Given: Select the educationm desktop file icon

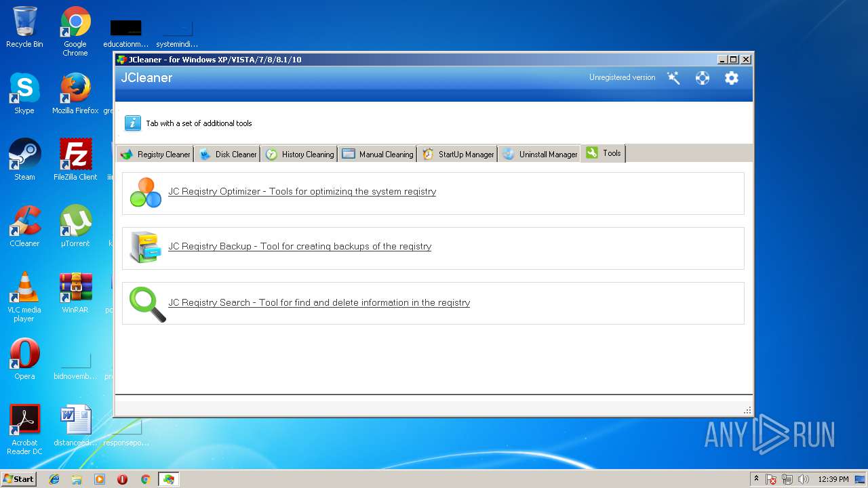Looking at the screenshot, I should click(125, 33).
